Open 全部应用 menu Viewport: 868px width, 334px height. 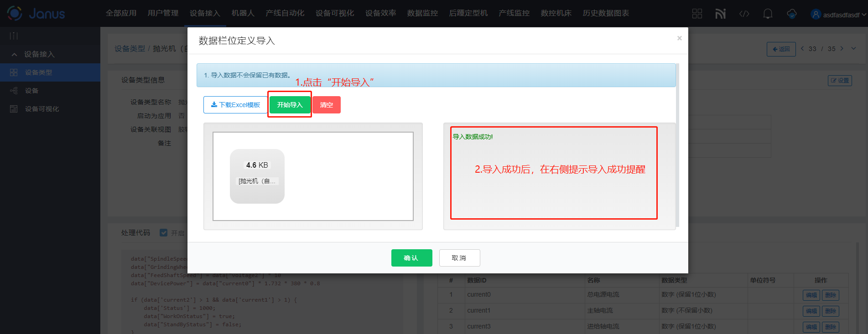[121, 13]
